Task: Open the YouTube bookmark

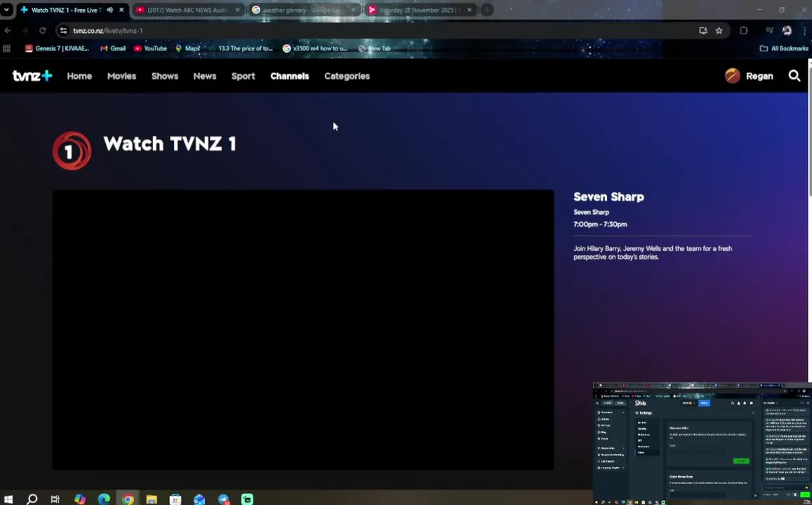Action: coord(150,48)
